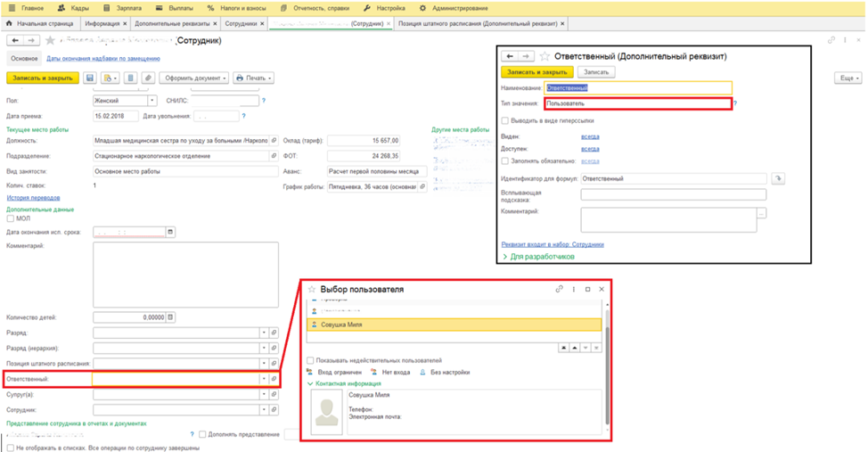The height and width of the screenshot is (452, 868).
Task: Go forward with right arrow in Сотрудник form
Action: coord(31,40)
